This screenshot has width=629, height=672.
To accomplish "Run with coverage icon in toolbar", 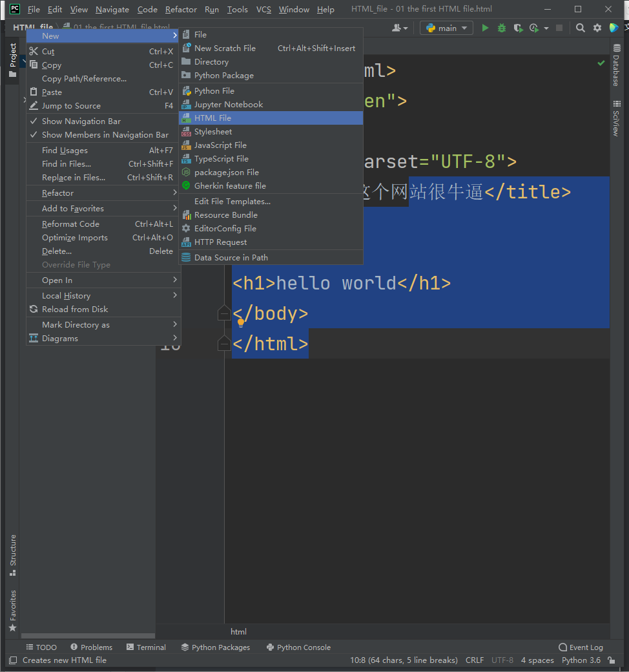I will (518, 28).
